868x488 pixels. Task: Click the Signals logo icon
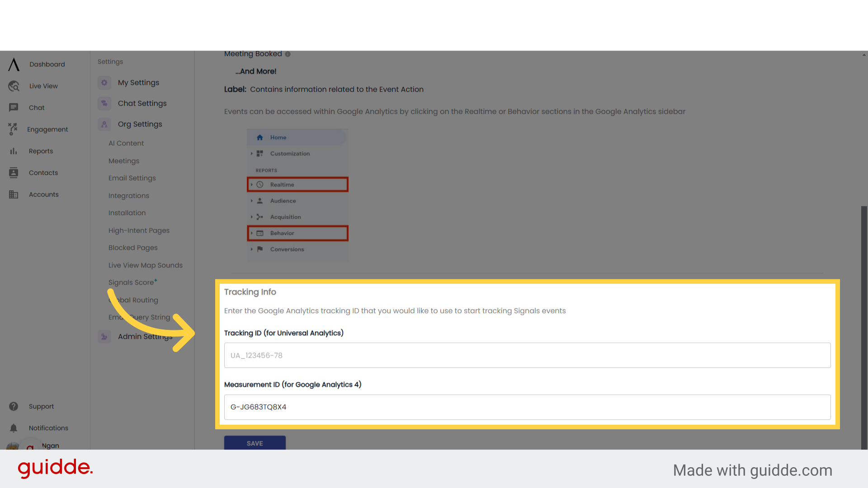click(x=14, y=65)
